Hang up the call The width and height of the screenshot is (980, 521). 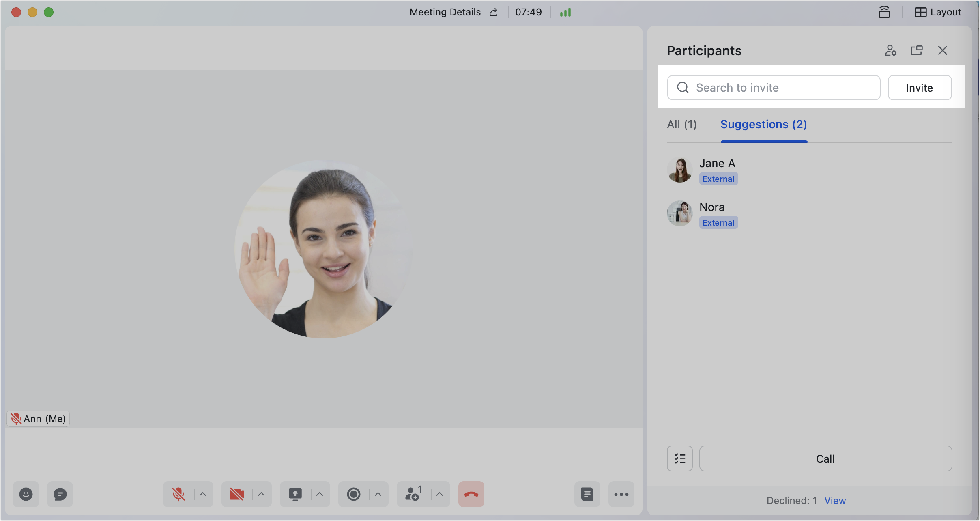(x=471, y=494)
